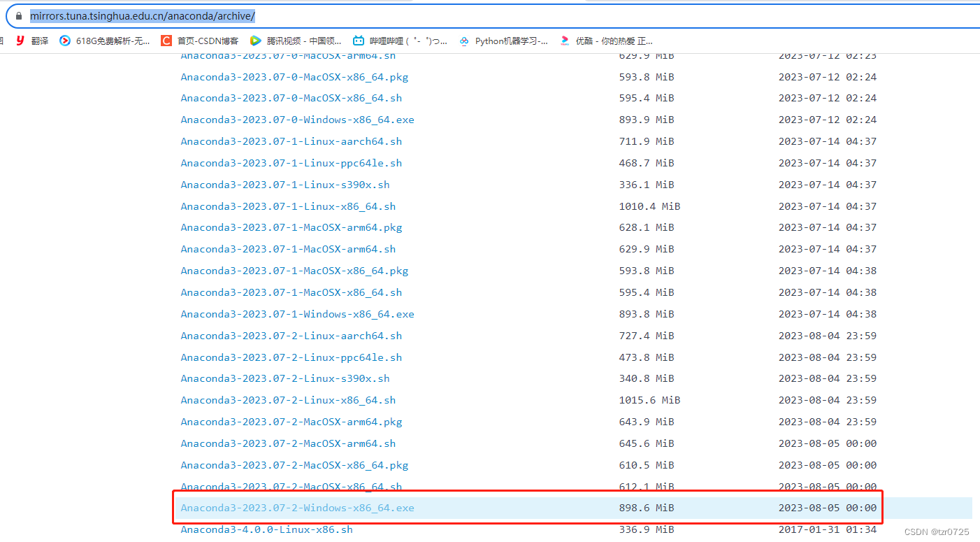Screen dimensions: 980x542
Task: Click the 893.8 MiB size value
Action: pos(647,314)
